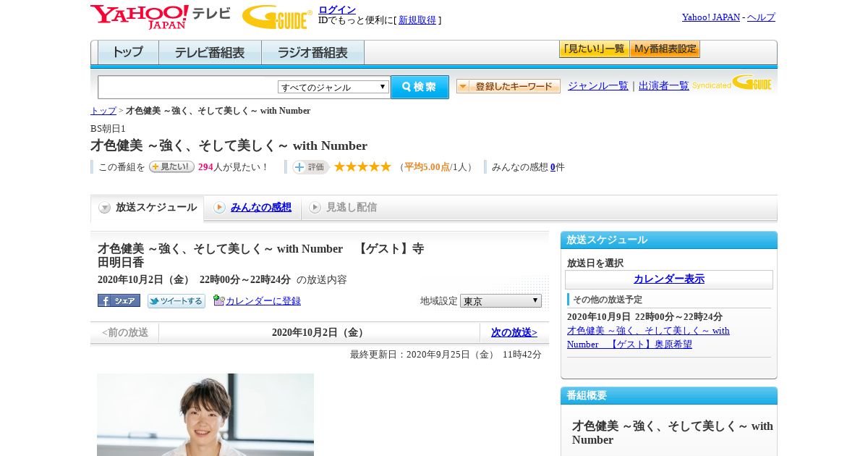
Task: Click the みんなの感想 tab arrow icon
Action: pos(219,208)
